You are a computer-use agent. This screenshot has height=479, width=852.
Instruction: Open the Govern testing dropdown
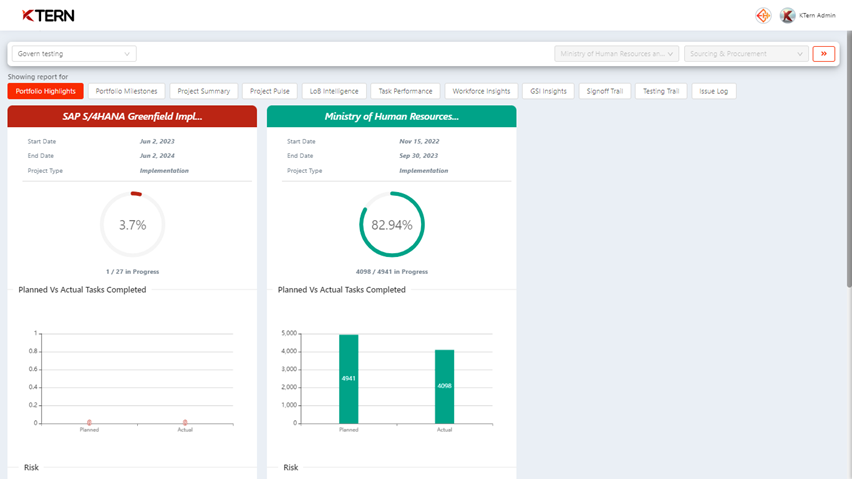74,54
